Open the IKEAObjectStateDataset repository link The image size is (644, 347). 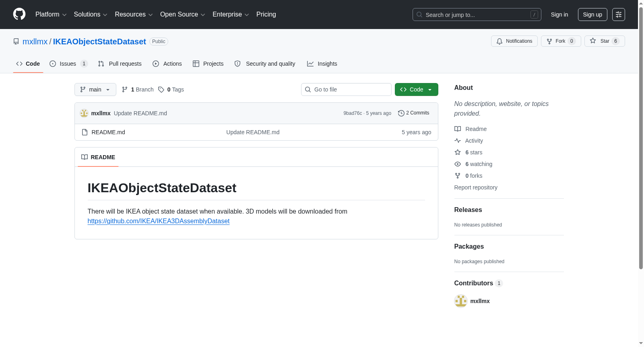[x=99, y=42]
